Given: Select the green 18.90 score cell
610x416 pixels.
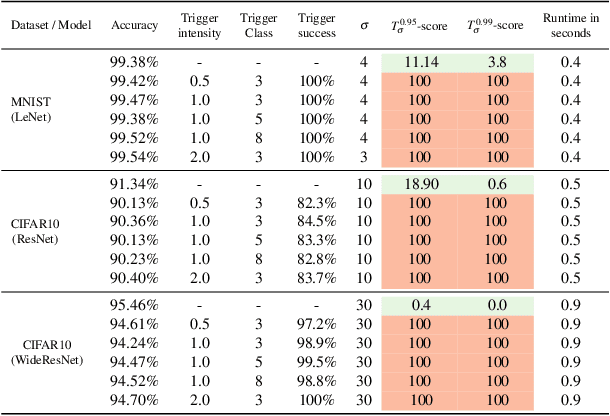Looking at the screenshot, I should pyautogui.click(x=420, y=183).
